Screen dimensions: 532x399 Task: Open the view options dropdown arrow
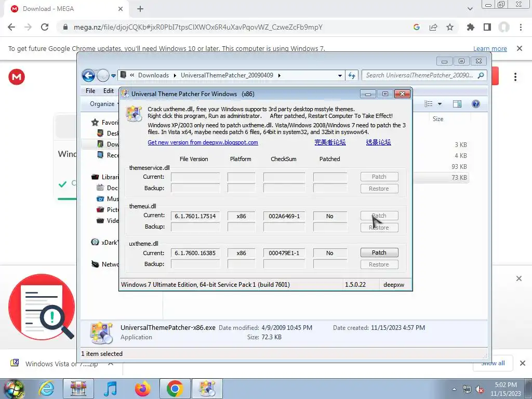440,104
